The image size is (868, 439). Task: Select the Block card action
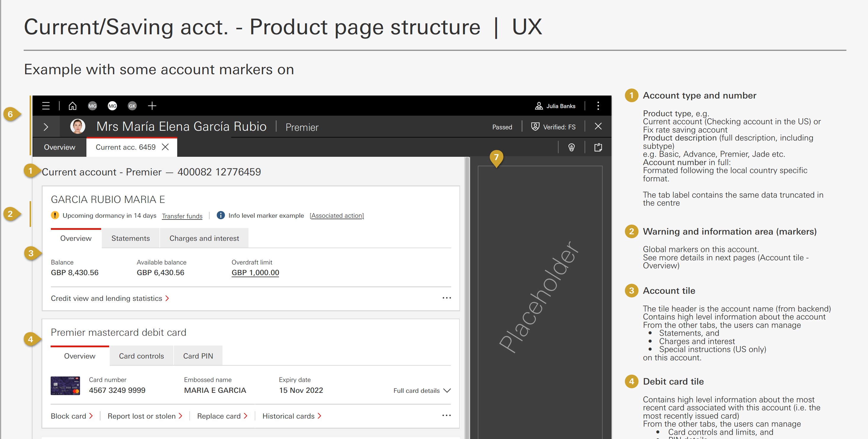(x=68, y=416)
